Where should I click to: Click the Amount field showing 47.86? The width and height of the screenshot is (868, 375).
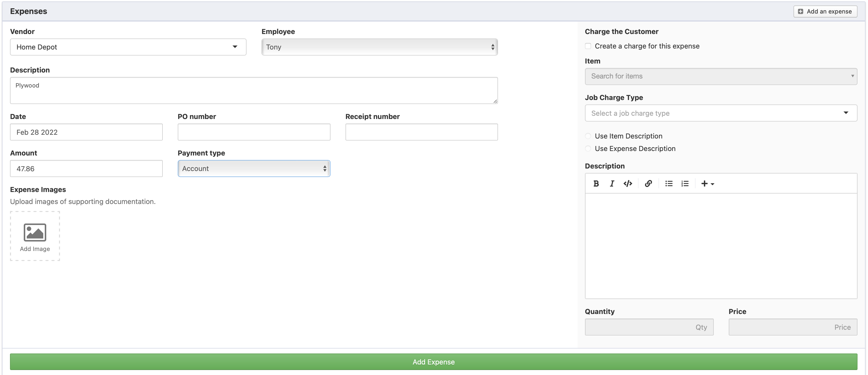(x=86, y=168)
